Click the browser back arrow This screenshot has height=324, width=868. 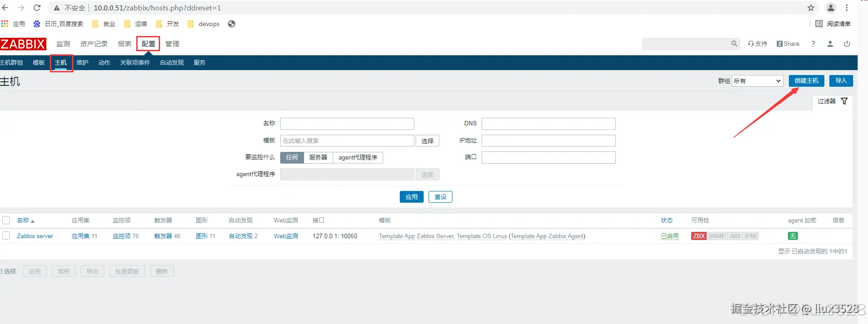(x=5, y=8)
